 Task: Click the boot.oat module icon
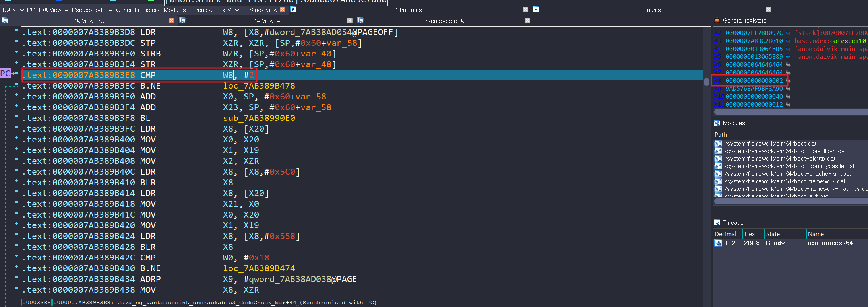coord(718,144)
